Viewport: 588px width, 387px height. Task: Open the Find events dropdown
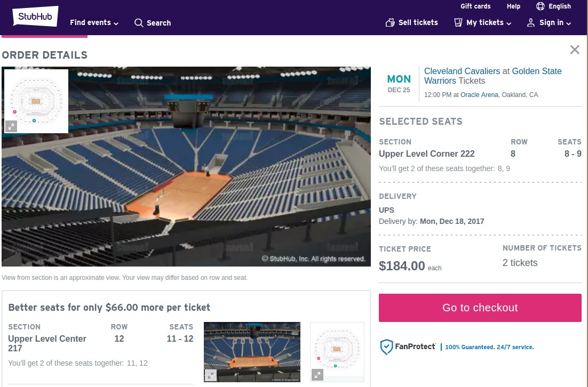pos(94,23)
